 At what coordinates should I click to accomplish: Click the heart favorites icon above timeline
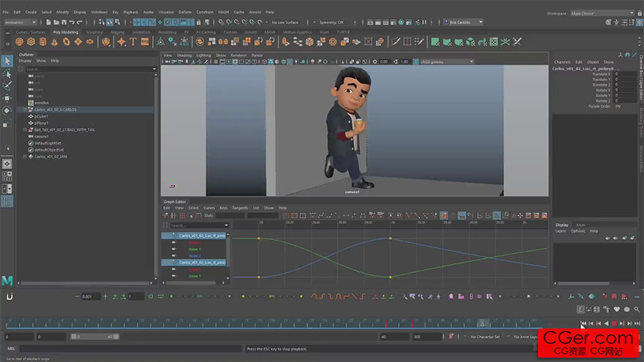click(x=617, y=309)
